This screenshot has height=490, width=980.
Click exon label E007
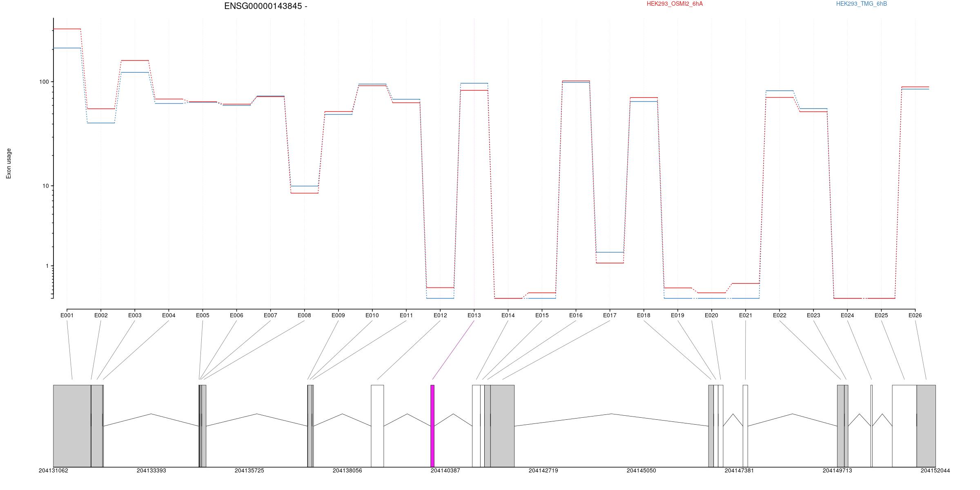pos(270,315)
